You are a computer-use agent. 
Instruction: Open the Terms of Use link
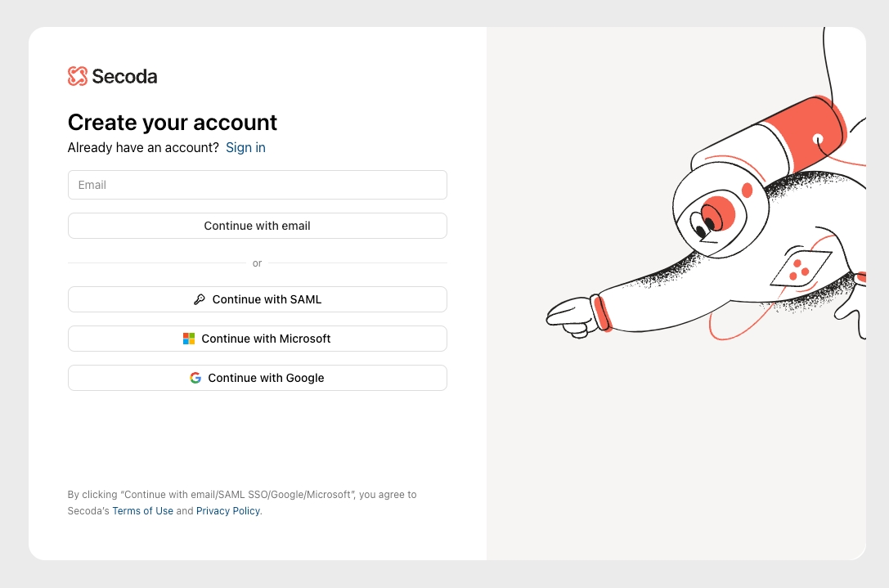pyautogui.click(x=143, y=511)
